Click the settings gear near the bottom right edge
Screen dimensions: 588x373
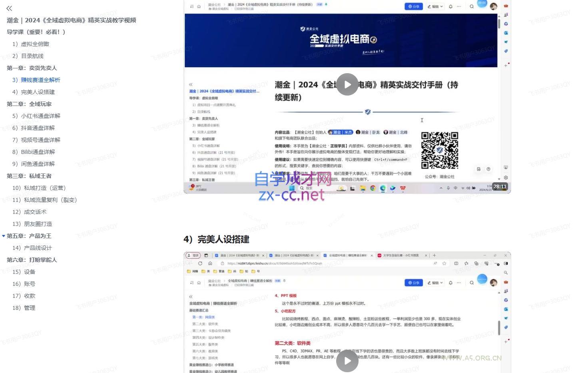coord(506,177)
